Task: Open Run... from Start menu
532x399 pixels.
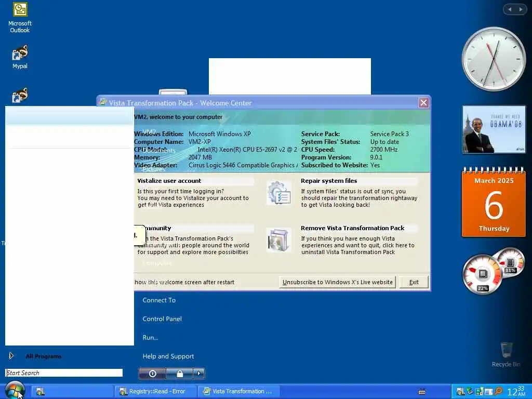Action: pyautogui.click(x=150, y=337)
